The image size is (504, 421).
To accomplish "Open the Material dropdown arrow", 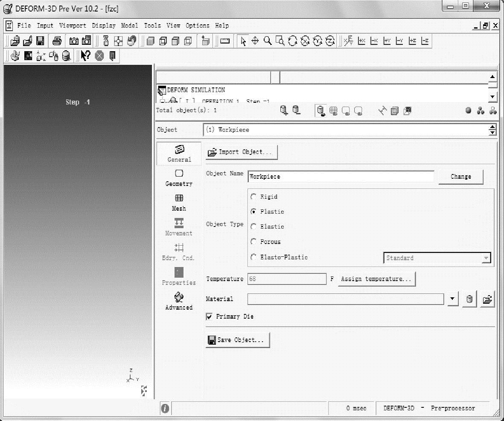I will (452, 299).
